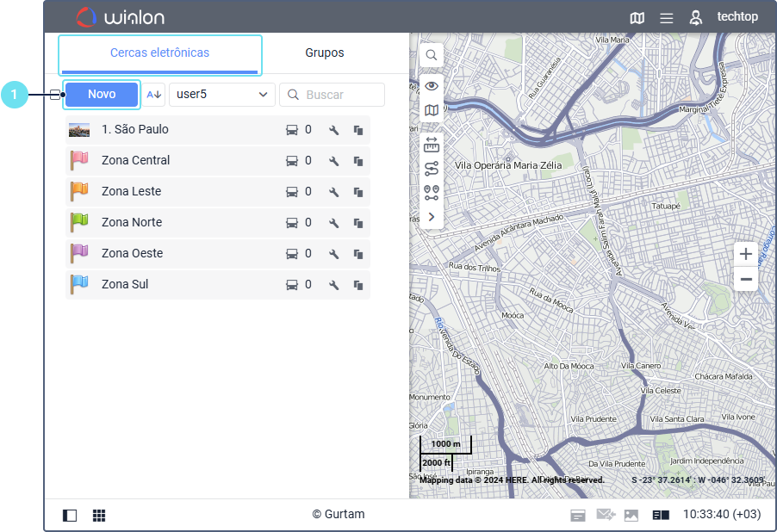
Task: Click the blue flag of Zona Sul
Action: [x=79, y=284]
